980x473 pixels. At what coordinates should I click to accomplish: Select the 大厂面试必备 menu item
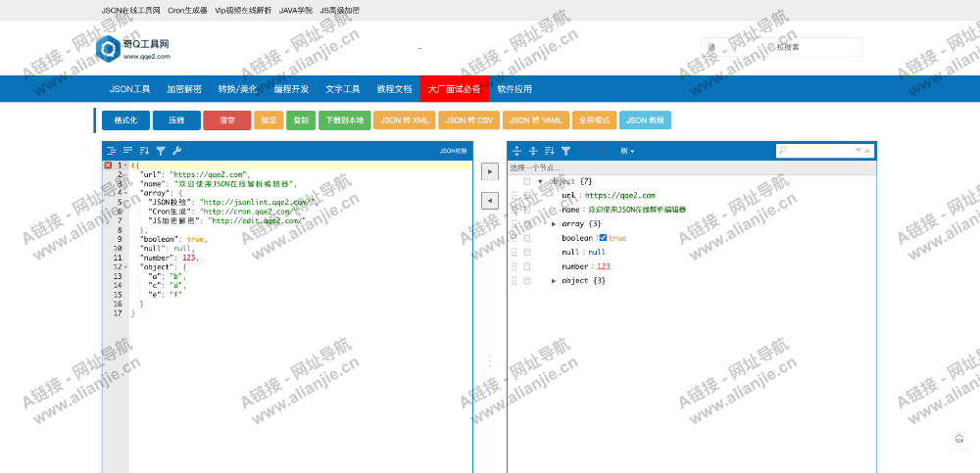pyautogui.click(x=454, y=89)
